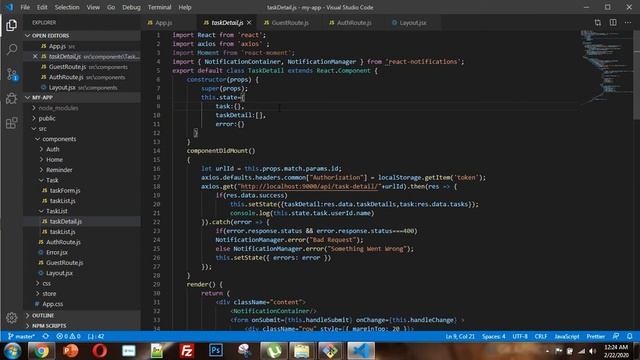Screen dimensions: 640x360
Task: Collapse the components folder
Action: (x=59, y=139)
